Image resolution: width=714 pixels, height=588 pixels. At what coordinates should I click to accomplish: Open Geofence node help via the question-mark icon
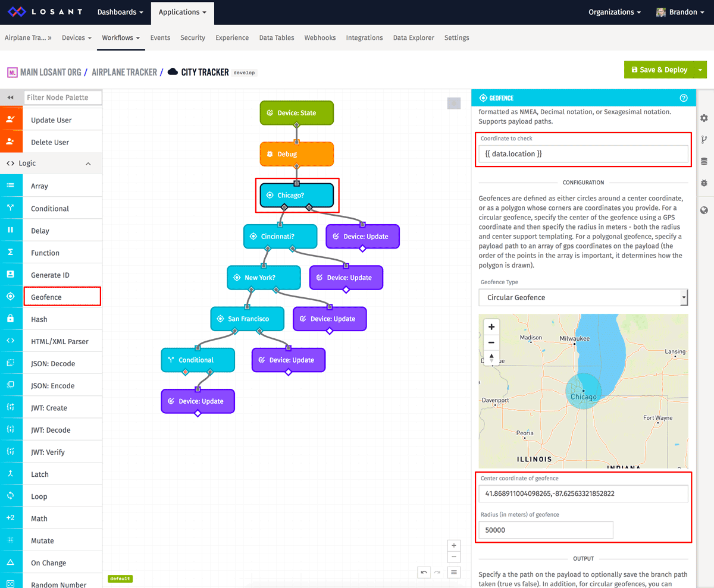click(684, 98)
